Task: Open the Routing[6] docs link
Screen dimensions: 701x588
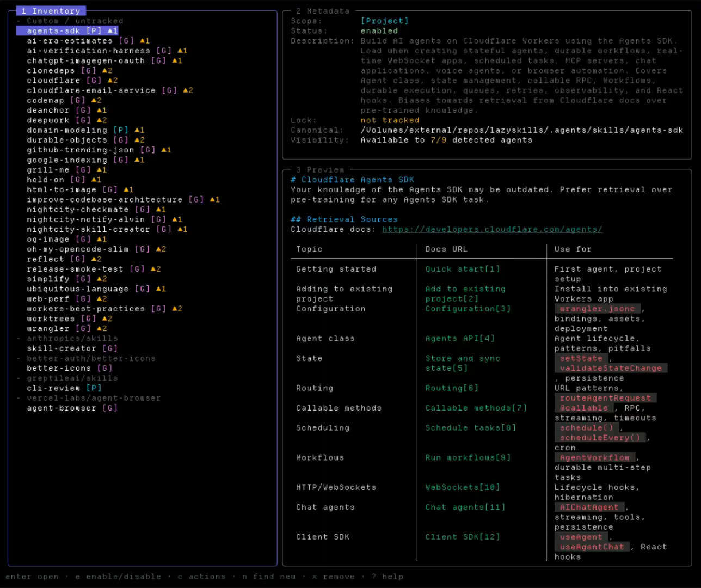Action: pos(452,388)
